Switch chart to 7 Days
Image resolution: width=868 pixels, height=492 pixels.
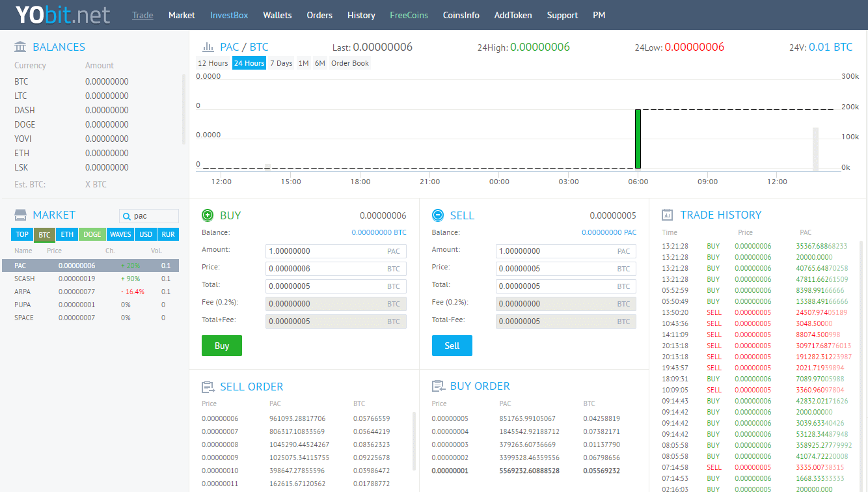point(281,63)
